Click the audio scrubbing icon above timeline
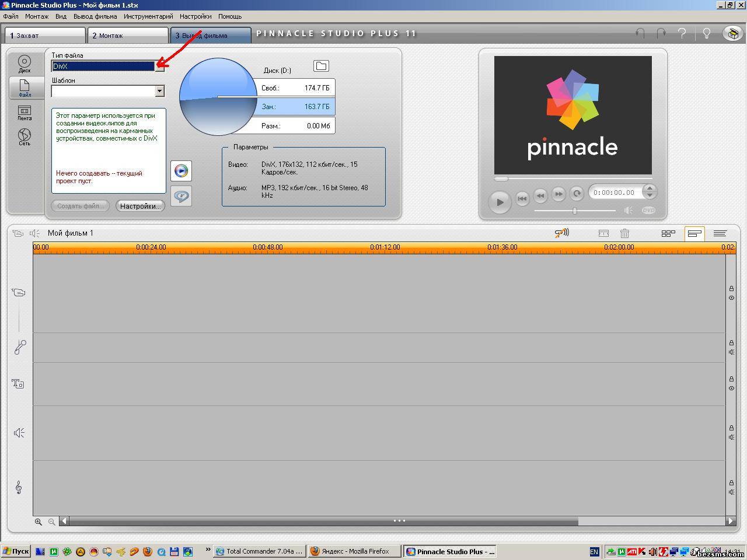This screenshot has height=560, width=747. point(561,233)
